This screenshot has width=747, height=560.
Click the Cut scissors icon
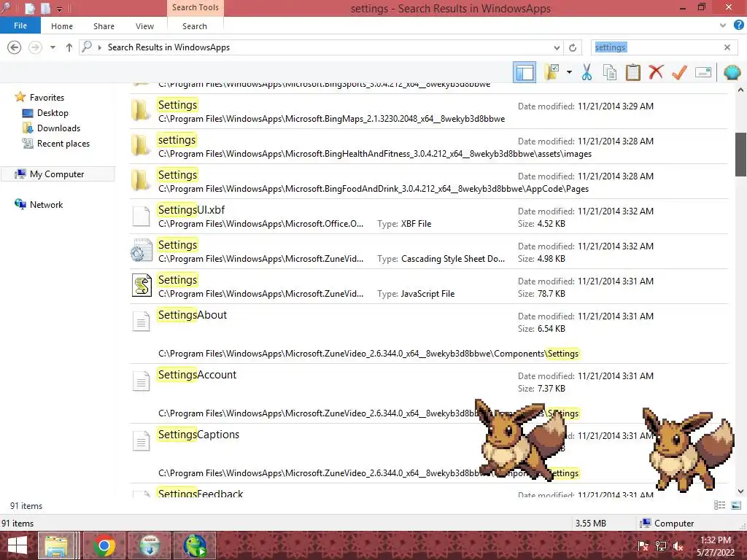click(x=587, y=72)
